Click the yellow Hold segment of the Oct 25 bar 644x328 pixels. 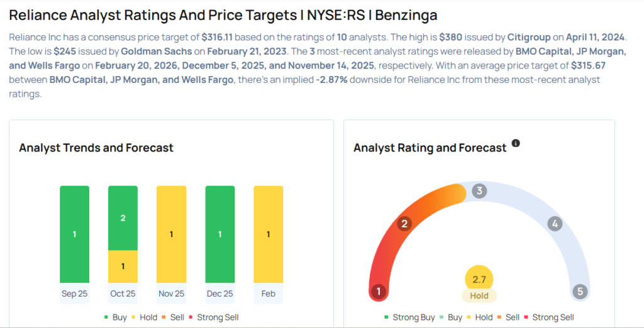[x=123, y=266]
